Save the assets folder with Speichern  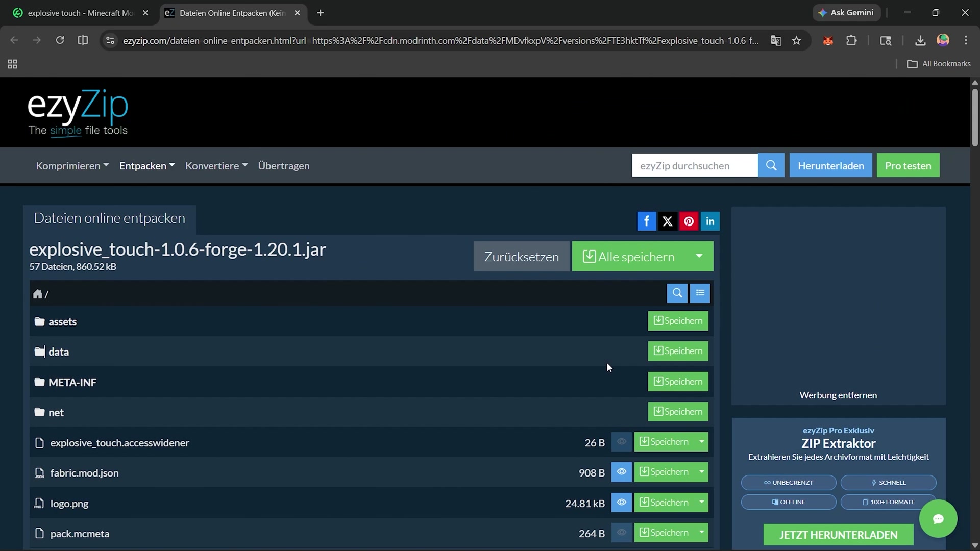[x=678, y=321]
